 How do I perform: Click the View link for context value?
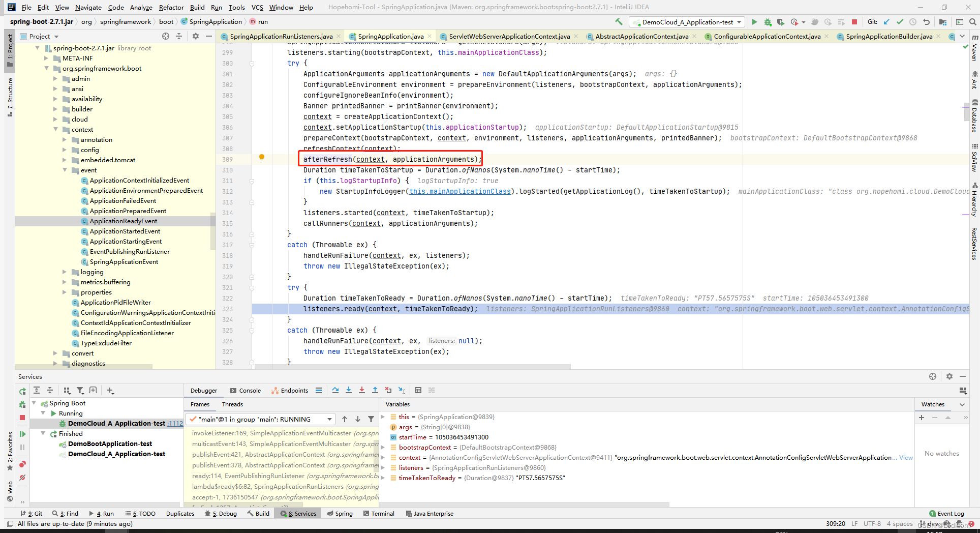[x=906, y=457]
